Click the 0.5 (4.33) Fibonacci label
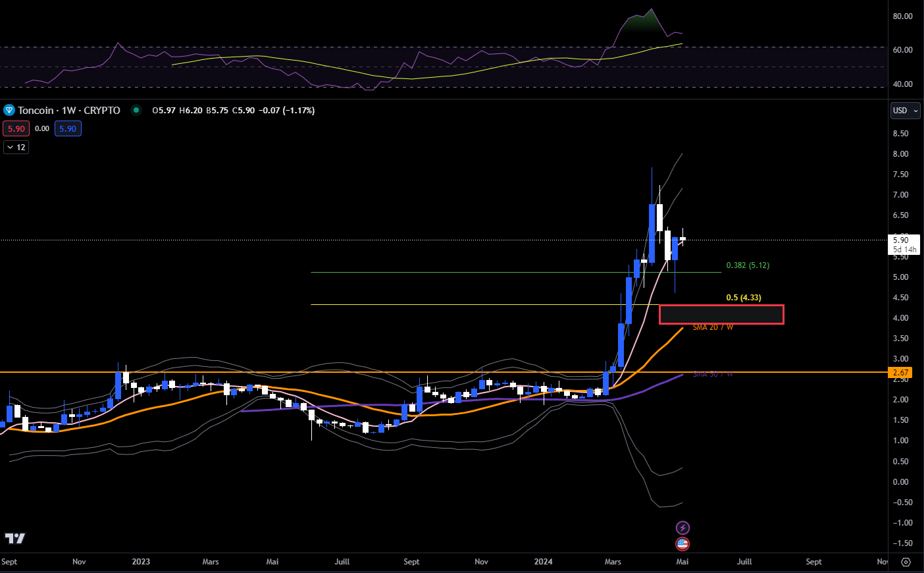924x573 pixels. click(742, 298)
